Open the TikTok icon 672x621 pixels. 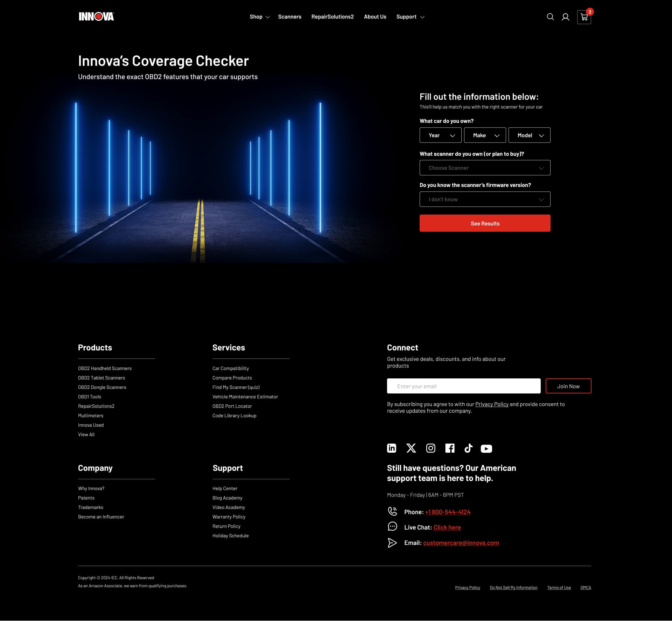coord(468,448)
